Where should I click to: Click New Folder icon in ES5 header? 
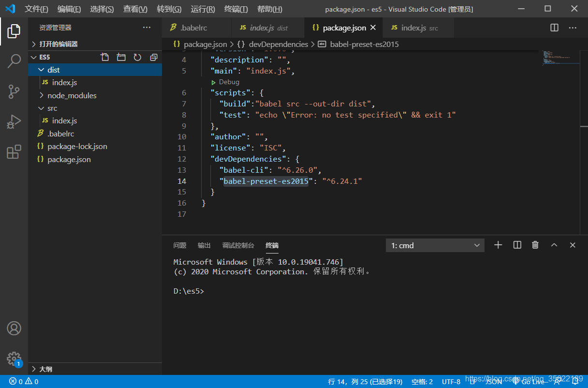point(121,57)
